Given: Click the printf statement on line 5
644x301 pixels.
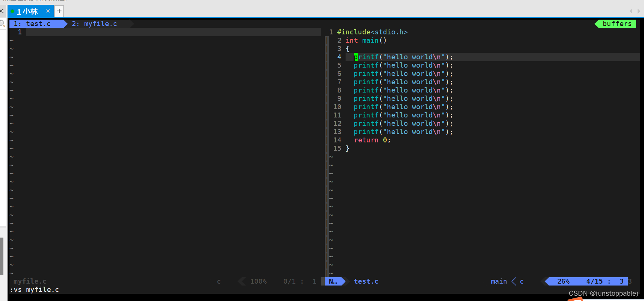Looking at the screenshot, I should (403, 65).
